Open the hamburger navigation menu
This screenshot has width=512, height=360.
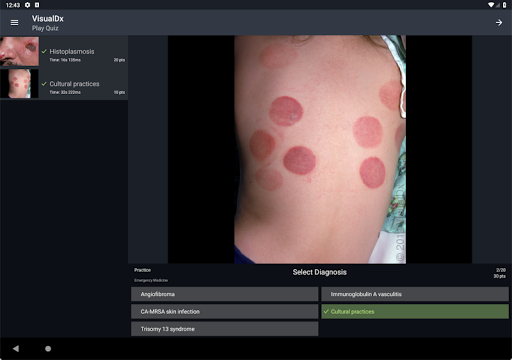pyautogui.click(x=14, y=23)
